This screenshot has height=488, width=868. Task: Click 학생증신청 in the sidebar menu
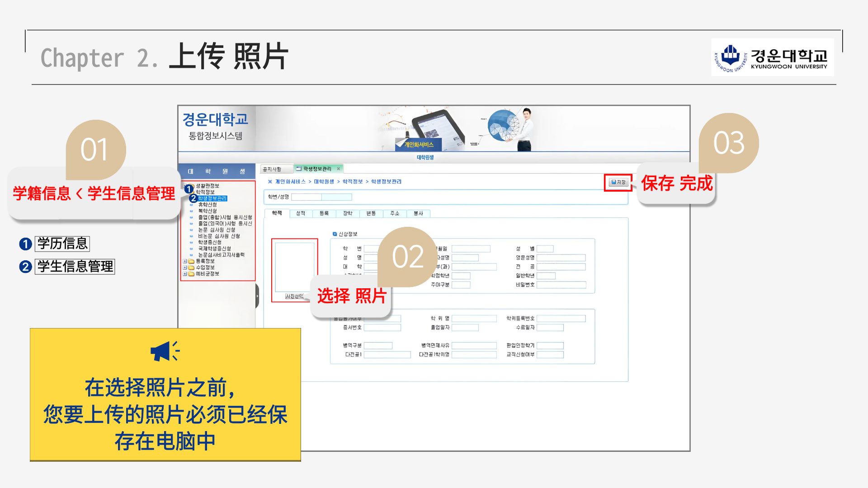(x=210, y=242)
